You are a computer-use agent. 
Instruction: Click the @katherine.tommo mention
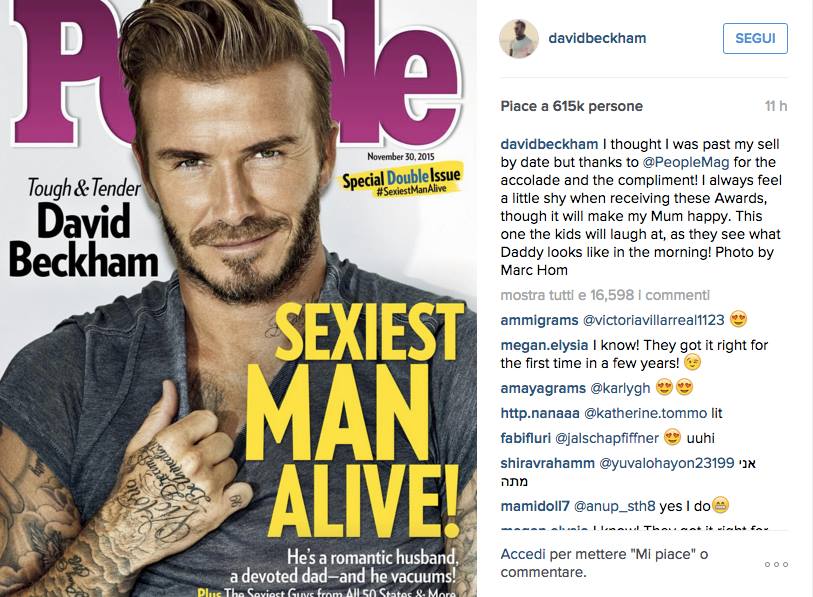coord(646,413)
